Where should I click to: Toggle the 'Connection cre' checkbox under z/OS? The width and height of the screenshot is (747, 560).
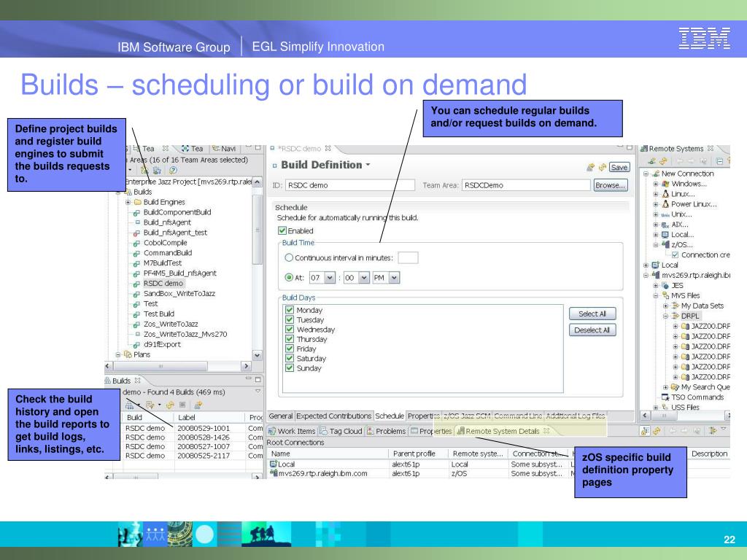tap(675, 254)
